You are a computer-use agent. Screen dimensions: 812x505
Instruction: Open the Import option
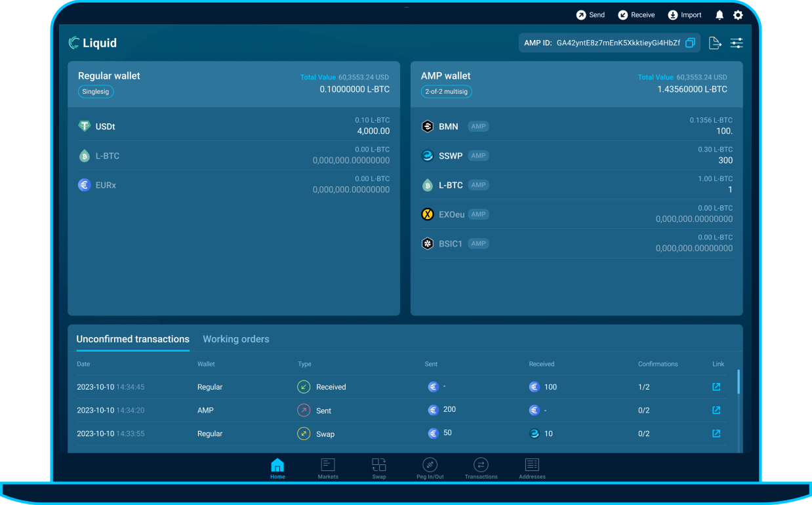672,14
